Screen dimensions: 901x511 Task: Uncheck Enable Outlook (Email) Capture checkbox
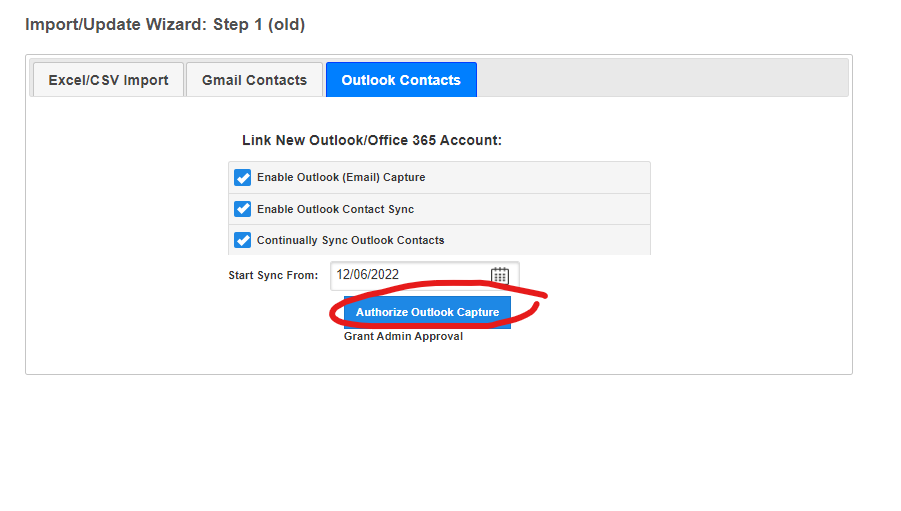click(x=242, y=178)
